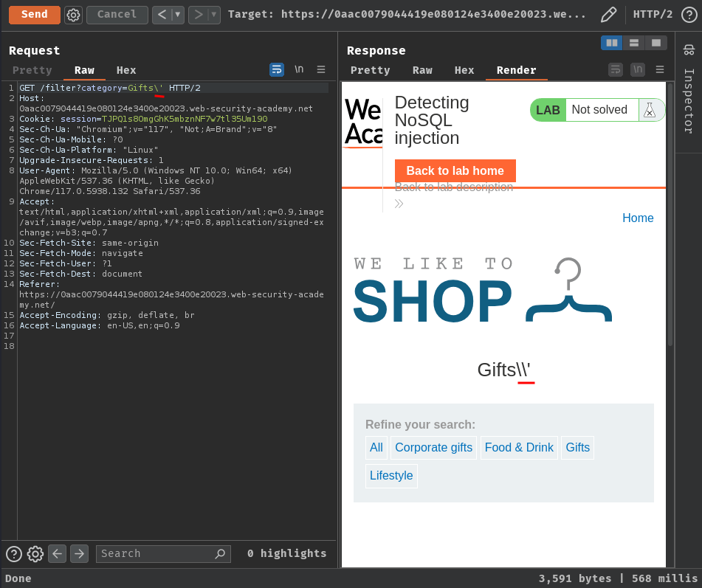The image size is (702, 588).
Task: Click the LAB badge label
Action: tap(548, 110)
